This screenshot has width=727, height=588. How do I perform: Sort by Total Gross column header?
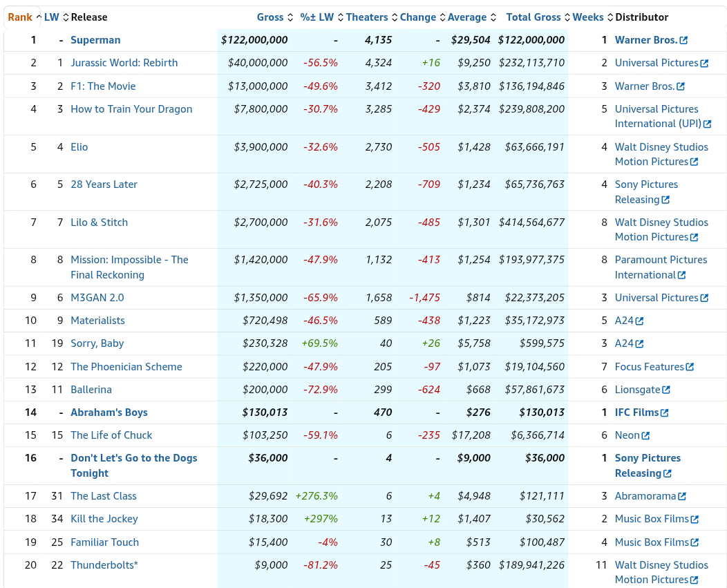538,17
